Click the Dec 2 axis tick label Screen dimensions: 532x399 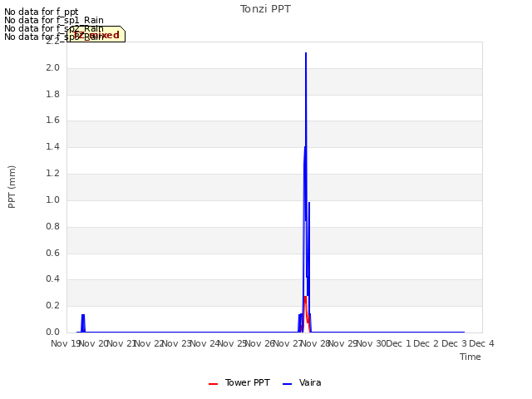click(x=426, y=343)
